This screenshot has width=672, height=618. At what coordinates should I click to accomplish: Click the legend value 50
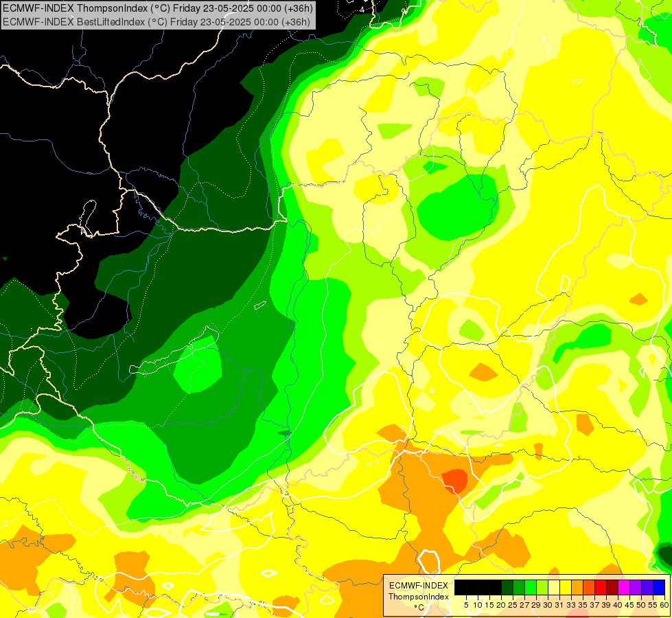641,605
